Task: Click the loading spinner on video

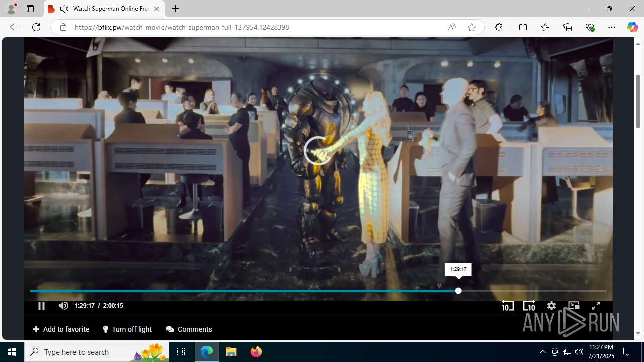Action: click(318, 150)
